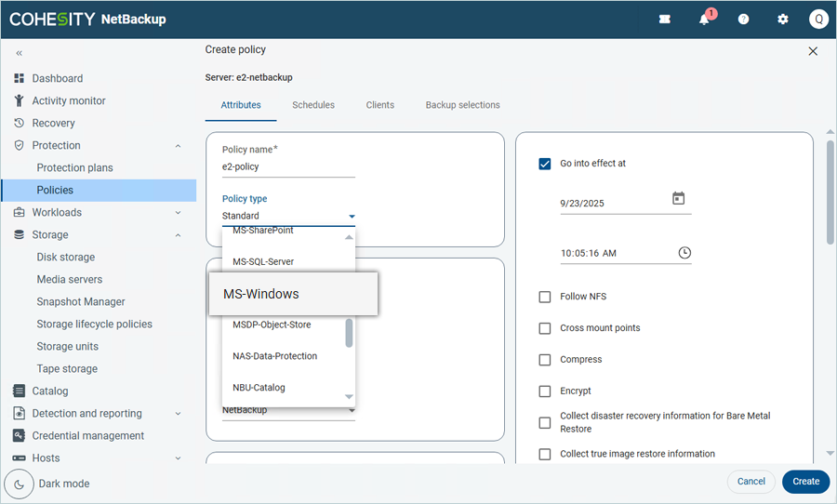The width and height of the screenshot is (837, 504).
Task: Collapse the Protection sidebar section
Action: pyautogui.click(x=178, y=146)
